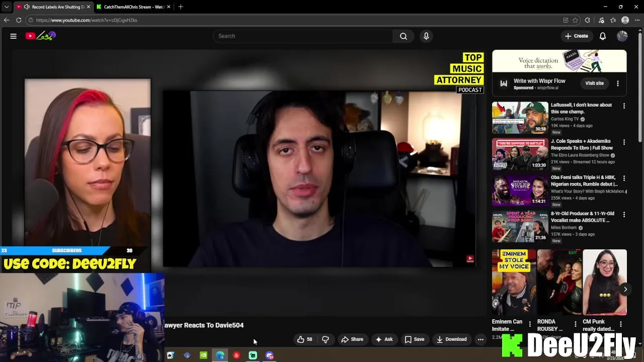644x362 pixels.
Task: Reload the YouTube page
Action: 19,20
